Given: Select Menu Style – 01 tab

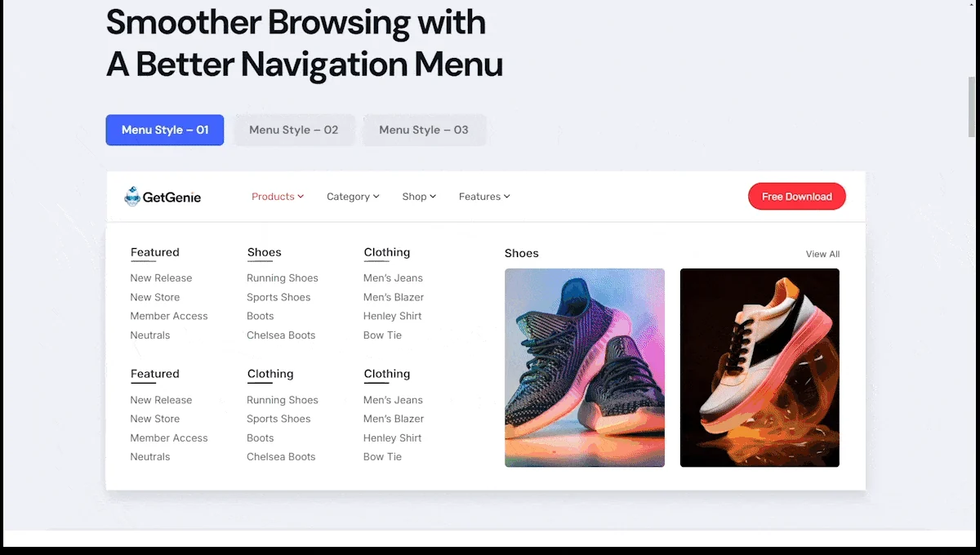Looking at the screenshot, I should click(164, 130).
